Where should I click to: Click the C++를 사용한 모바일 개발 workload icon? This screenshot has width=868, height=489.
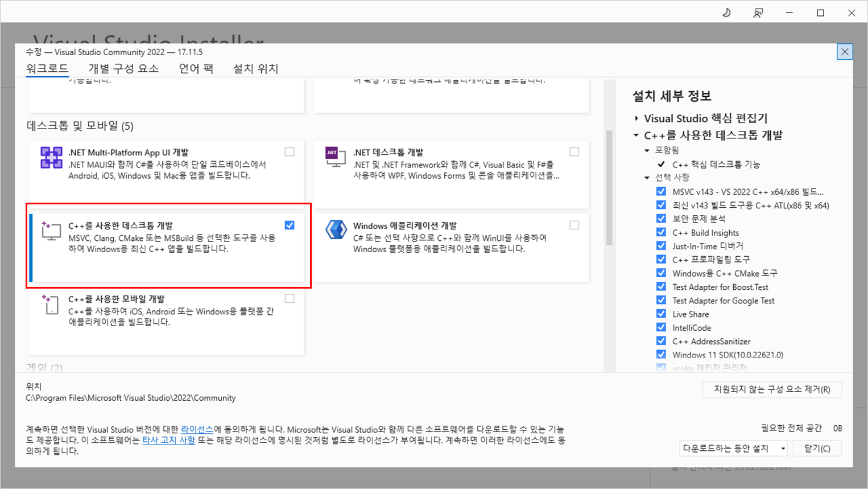coord(51,304)
